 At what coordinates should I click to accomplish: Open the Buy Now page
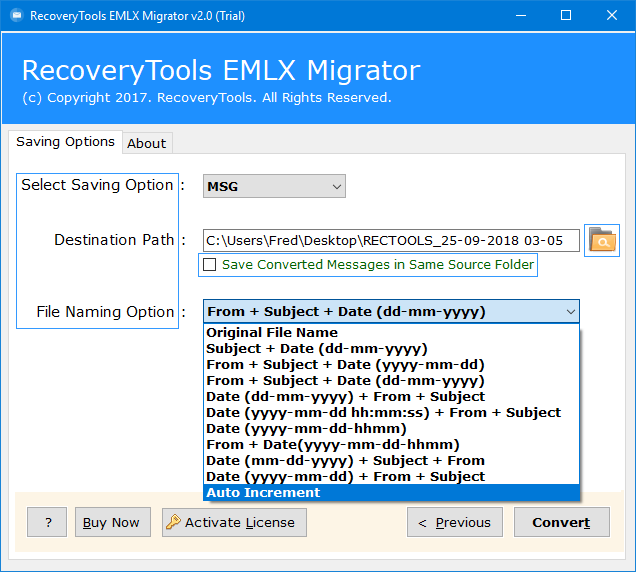[x=113, y=522]
